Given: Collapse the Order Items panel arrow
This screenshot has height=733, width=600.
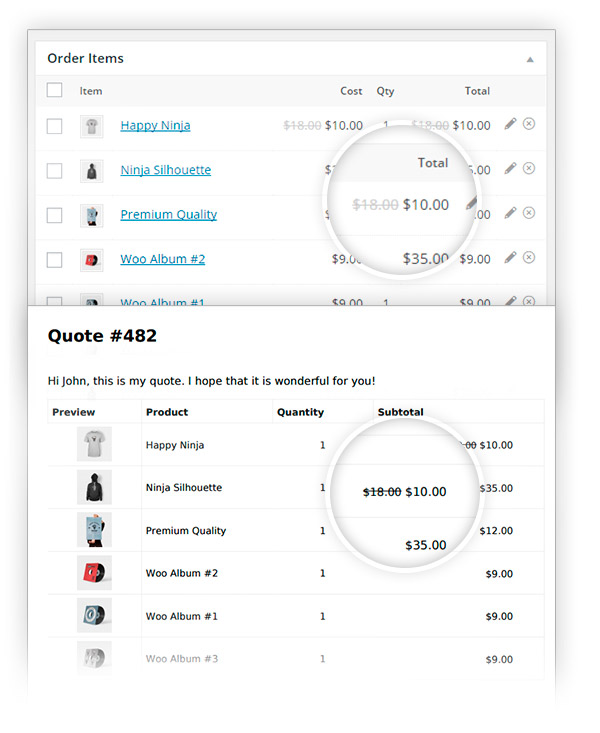Looking at the screenshot, I should point(530,59).
